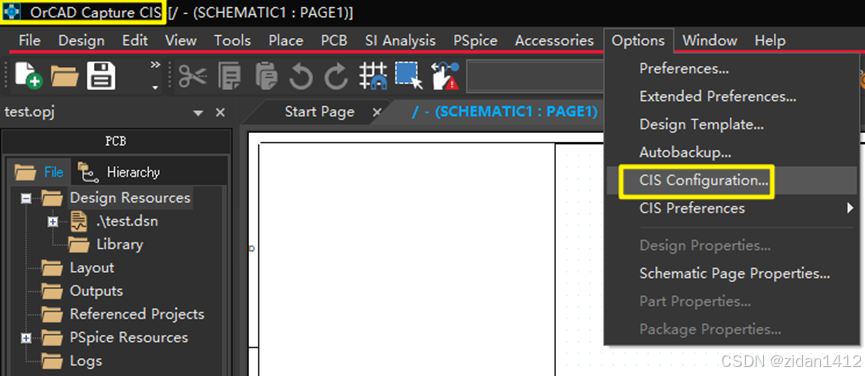The image size is (865, 376).
Task: Expand the PSpice Resources folder
Action: 25,338
